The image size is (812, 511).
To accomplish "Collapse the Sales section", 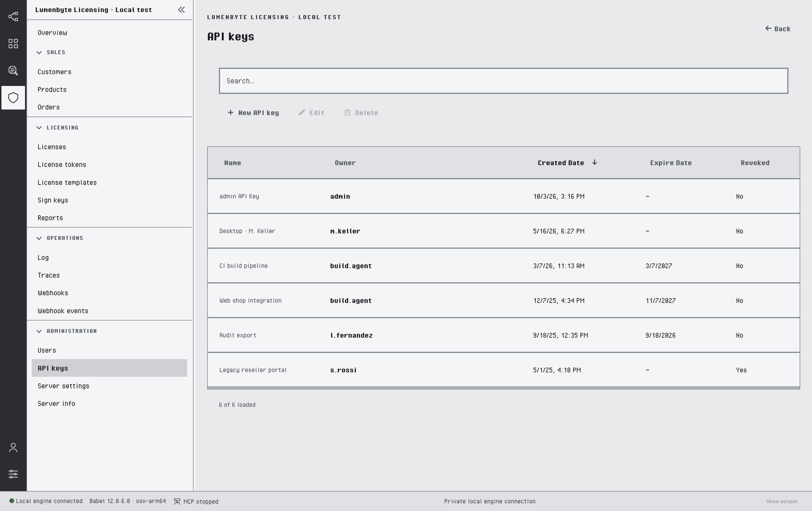I will [39, 52].
